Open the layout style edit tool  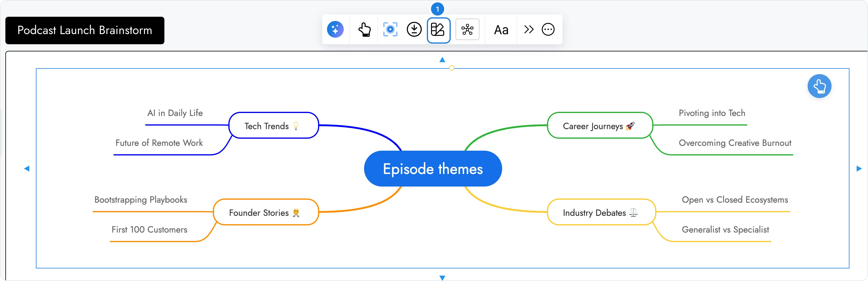(438, 30)
